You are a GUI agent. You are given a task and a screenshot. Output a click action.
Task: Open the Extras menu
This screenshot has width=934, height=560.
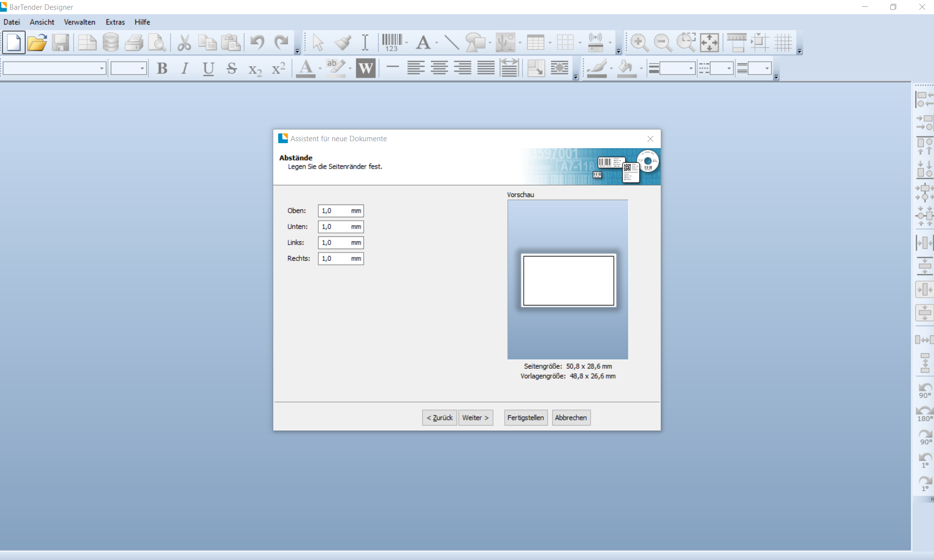(115, 22)
